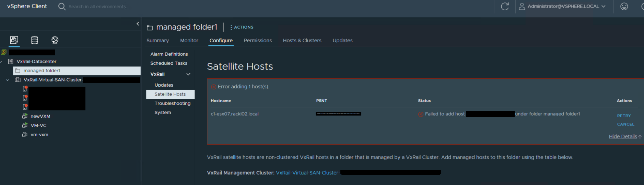Click the VxRail-Datacenter datacenter icon
Viewport: 644px width, 185px height.
(11, 62)
